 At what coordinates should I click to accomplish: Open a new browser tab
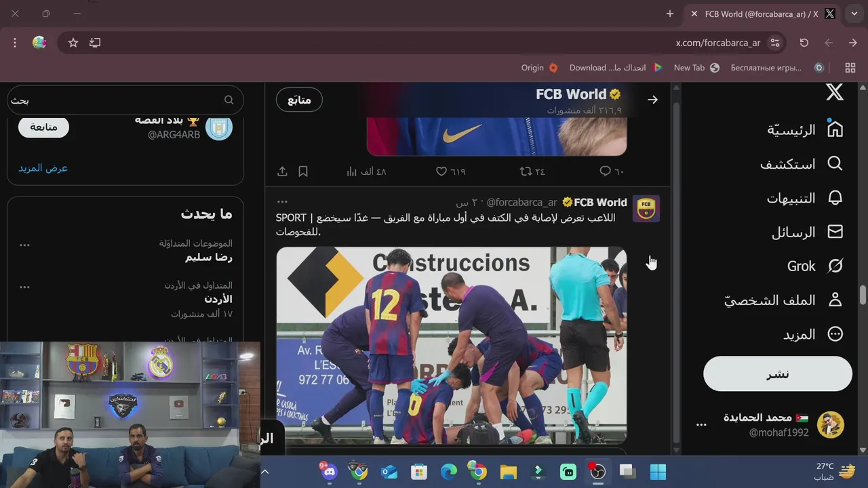click(x=670, y=14)
